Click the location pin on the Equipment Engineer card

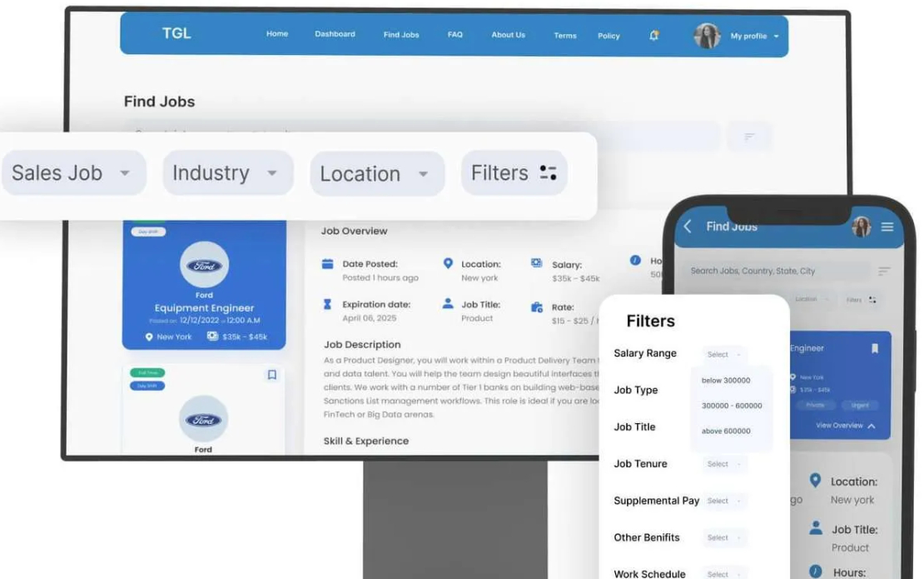149,337
